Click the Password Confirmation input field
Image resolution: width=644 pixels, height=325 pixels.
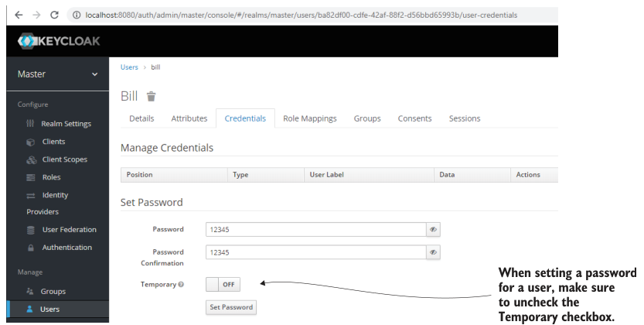point(316,252)
